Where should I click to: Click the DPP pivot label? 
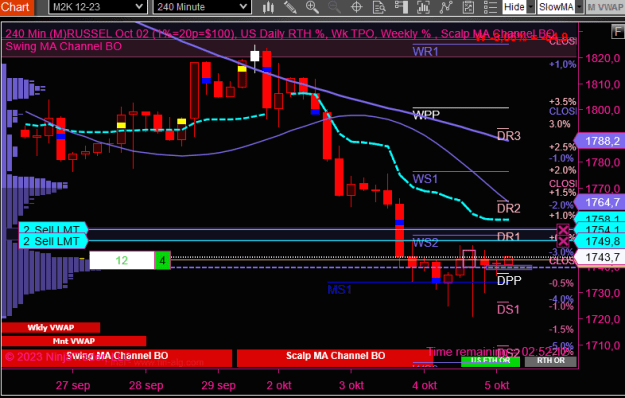click(509, 280)
